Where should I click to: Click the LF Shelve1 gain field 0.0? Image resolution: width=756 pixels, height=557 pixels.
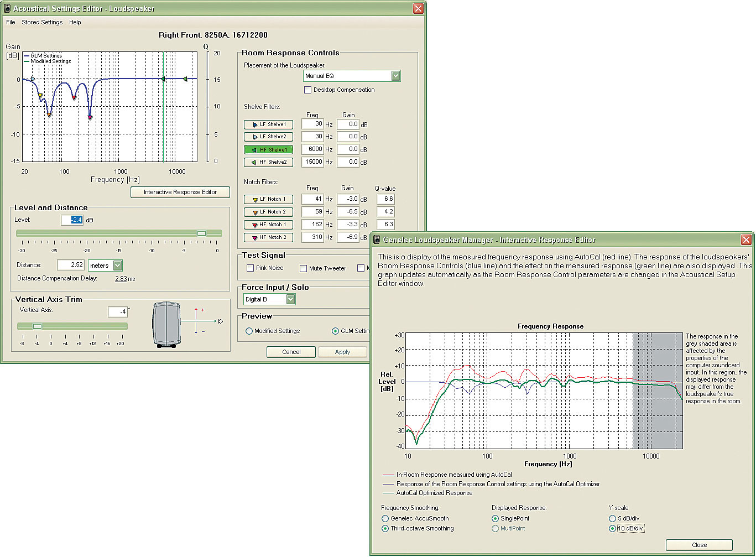click(x=348, y=124)
